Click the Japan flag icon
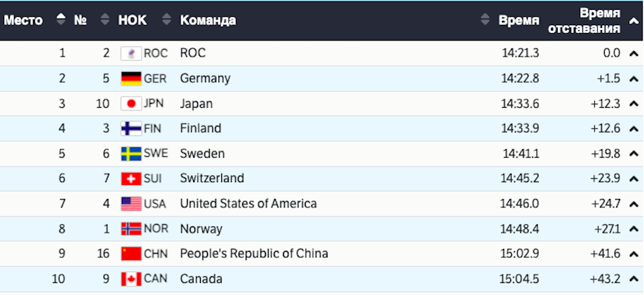 click(x=131, y=104)
